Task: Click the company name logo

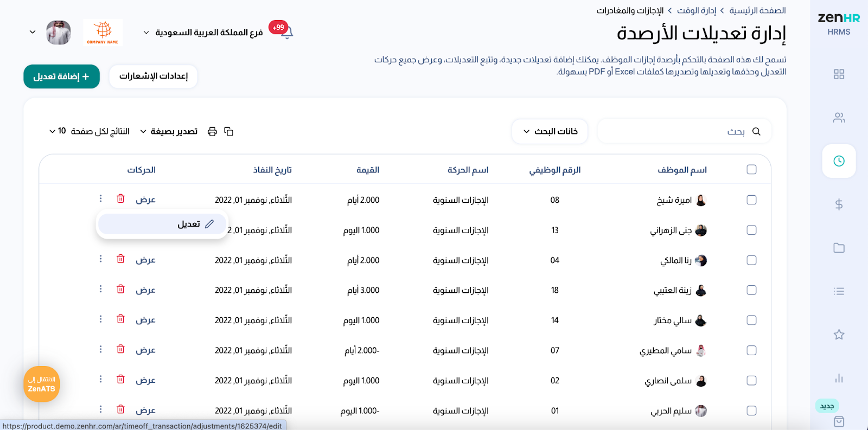Action: (x=103, y=33)
